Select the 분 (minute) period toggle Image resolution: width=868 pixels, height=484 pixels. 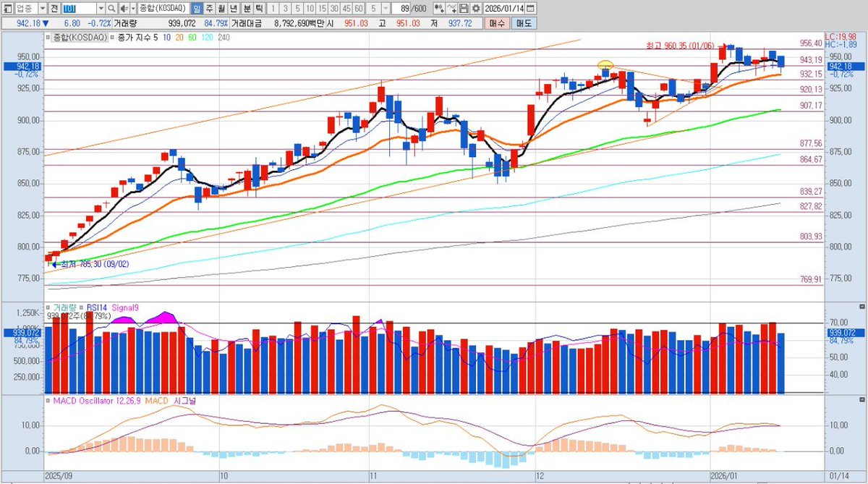tap(247, 9)
